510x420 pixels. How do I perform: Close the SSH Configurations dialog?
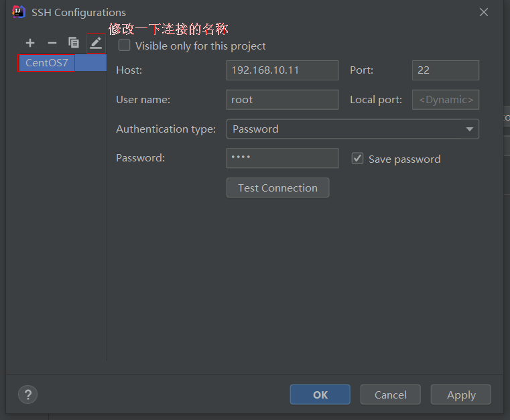tap(484, 12)
